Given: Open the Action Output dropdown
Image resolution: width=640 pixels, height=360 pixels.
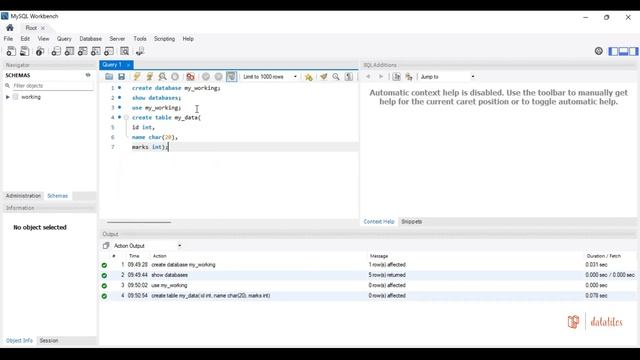Looking at the screenshot, I should click(x=147, y=246).
